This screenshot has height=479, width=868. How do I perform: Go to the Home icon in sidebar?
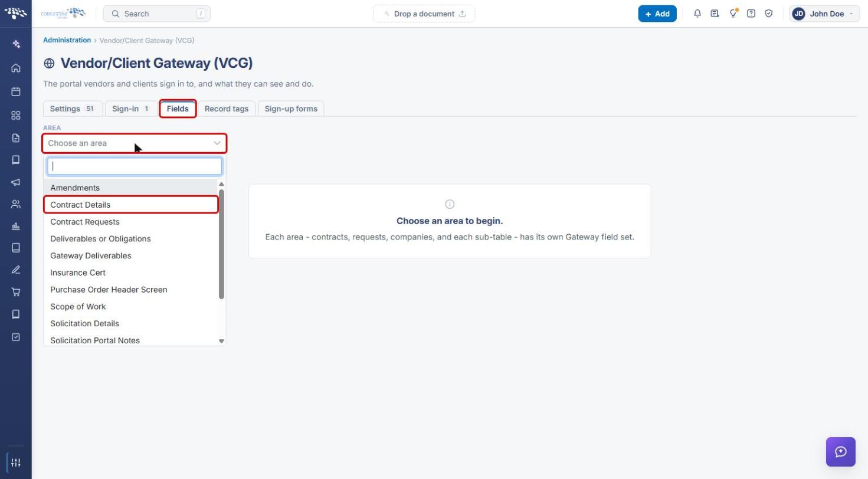16,68
